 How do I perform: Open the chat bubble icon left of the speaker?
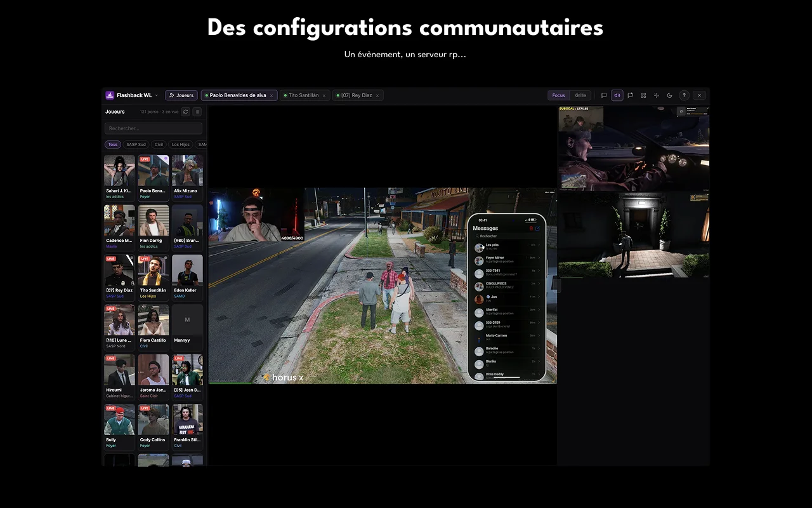604,95
